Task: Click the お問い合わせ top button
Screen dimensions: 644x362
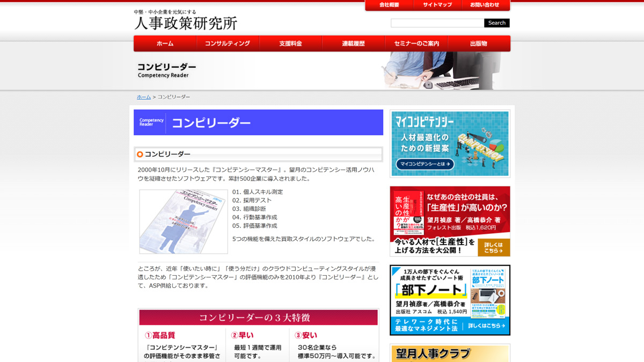Action: 485,5
